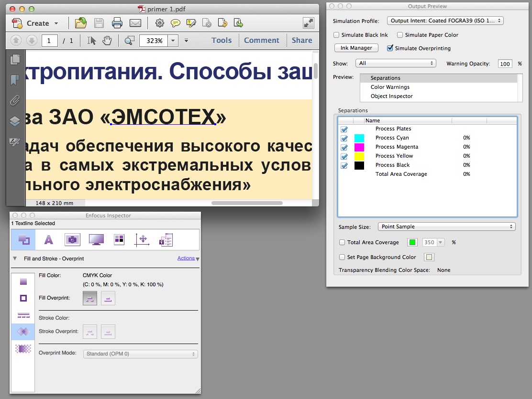
Task: Open Layers sidebar panel
Action: point(15,121)
